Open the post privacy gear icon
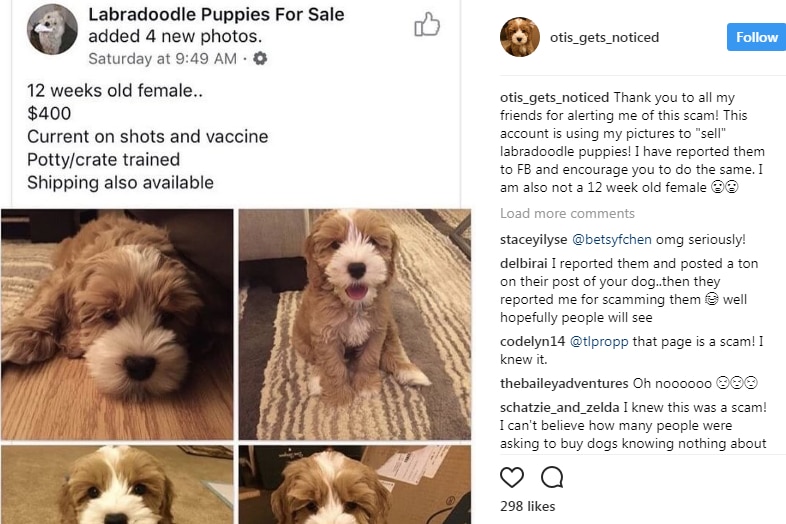 (260, 59)
